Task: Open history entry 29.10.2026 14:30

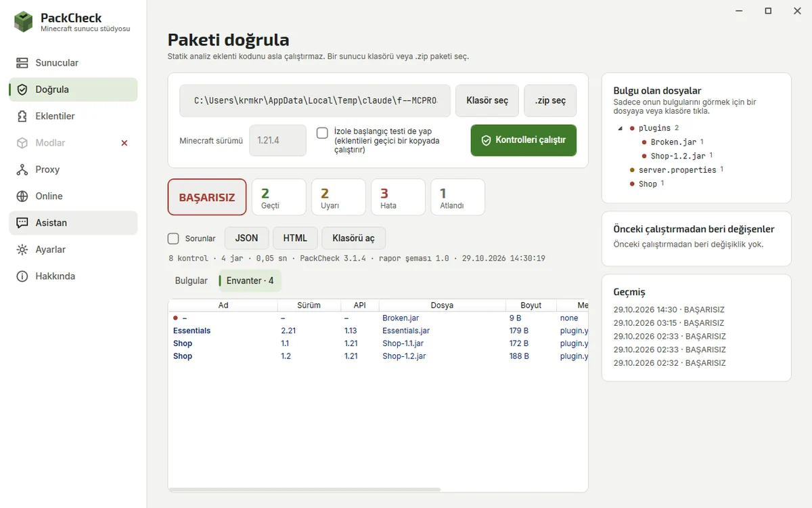Action: [x=669, y=310]
